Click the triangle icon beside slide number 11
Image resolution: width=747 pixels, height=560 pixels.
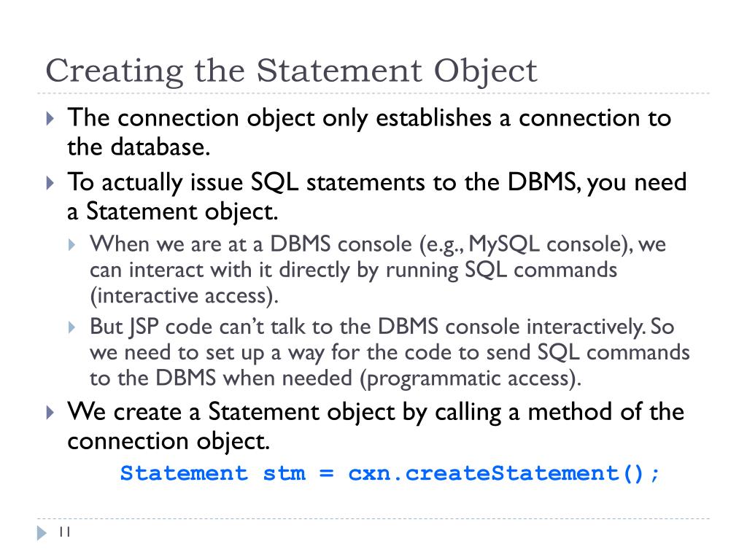(x=42, y=532)
